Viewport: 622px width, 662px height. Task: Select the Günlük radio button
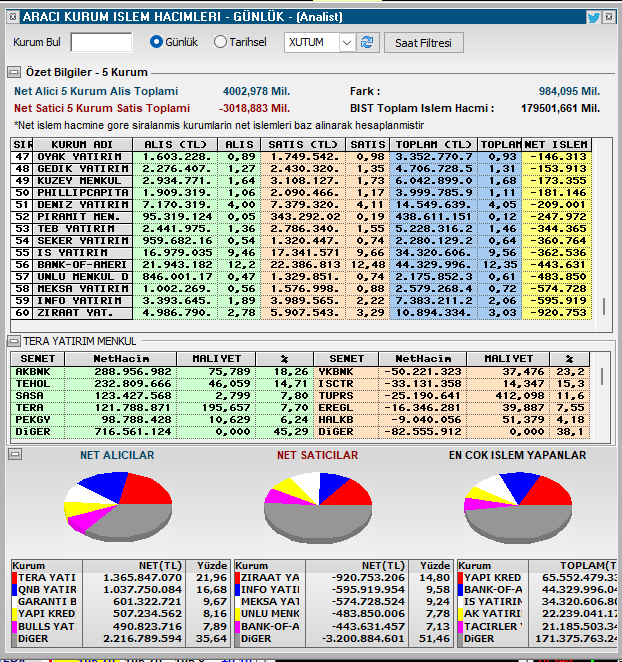pyautogui.click(x=156, y=42)
